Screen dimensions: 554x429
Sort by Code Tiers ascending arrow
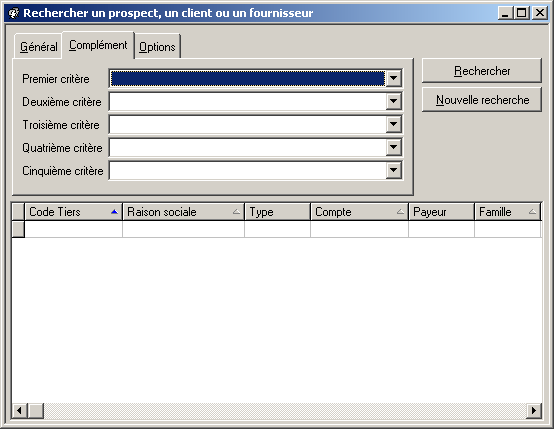[x=114, y=212]
